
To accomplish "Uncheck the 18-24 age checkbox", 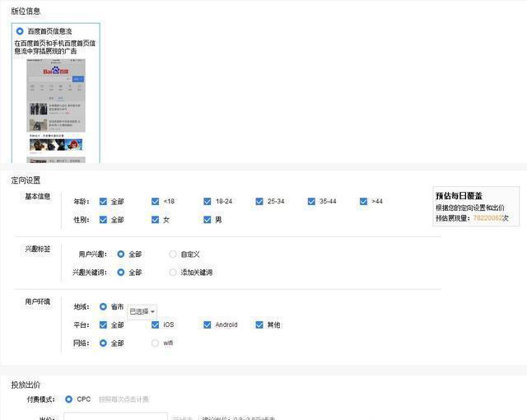I will pos(207,201).
